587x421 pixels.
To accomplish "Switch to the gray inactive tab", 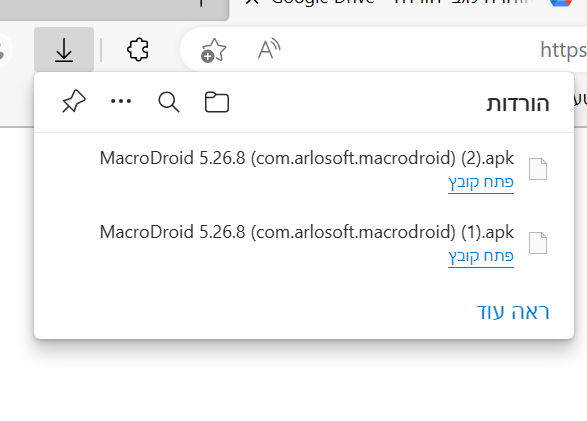I will (114, 9).
